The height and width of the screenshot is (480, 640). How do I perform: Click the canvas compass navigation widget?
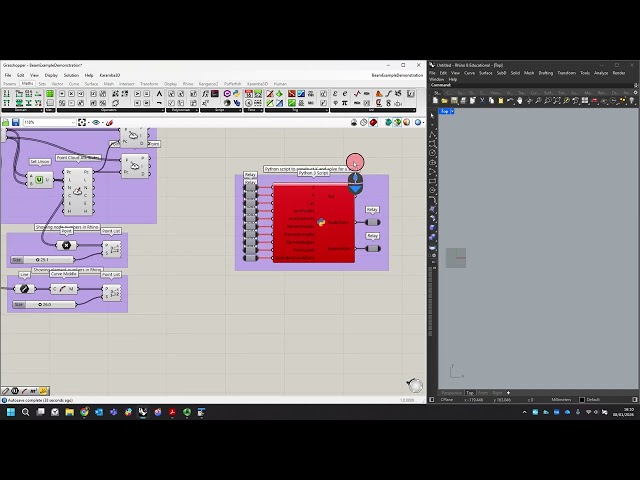coord(415,385)
